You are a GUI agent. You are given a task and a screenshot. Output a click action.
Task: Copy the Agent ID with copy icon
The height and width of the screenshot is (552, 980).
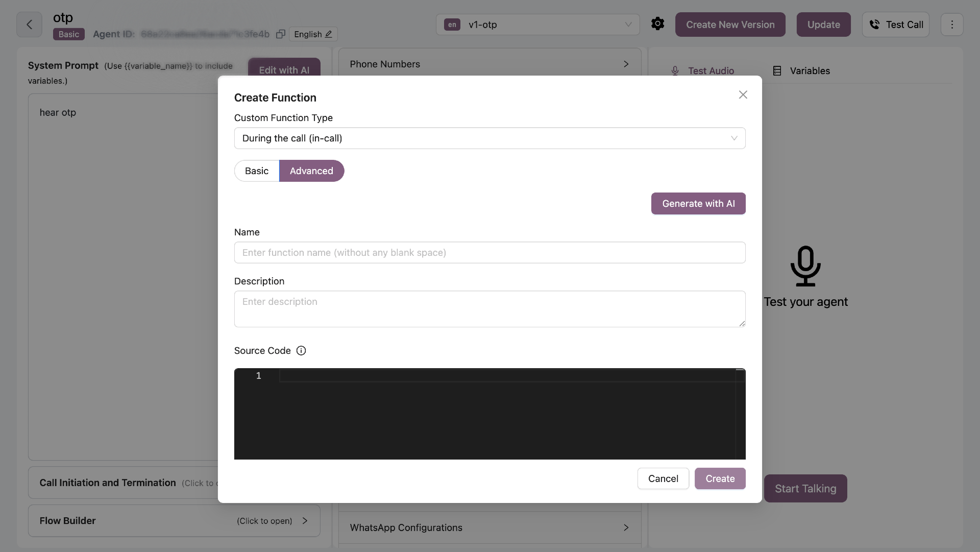click(280, 34)
